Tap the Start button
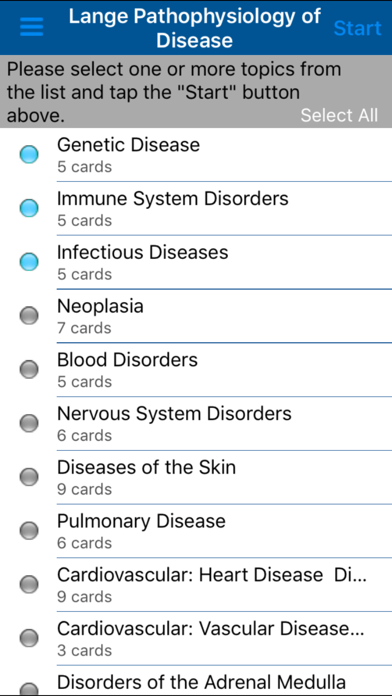This screenshot has height=696, width=392. pos(357,28)
